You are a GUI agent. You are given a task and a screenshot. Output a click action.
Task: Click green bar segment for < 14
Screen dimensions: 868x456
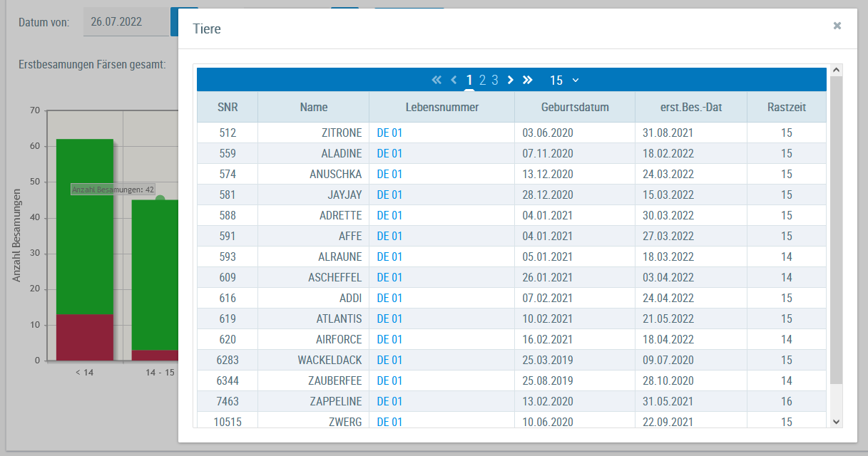[x=85, y=227]
